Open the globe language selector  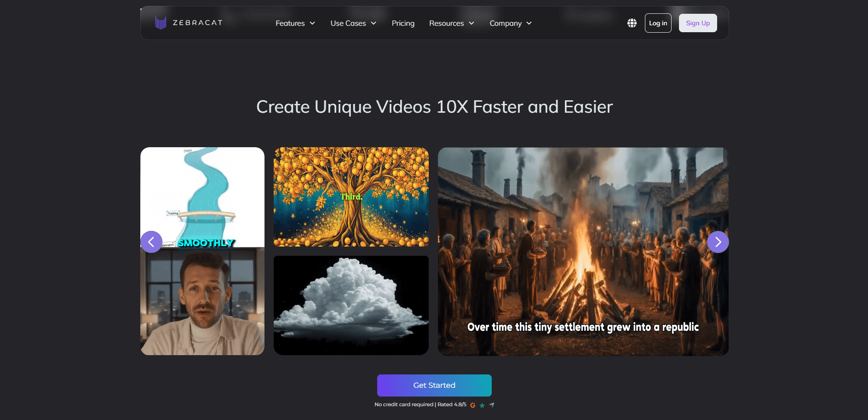pyautogui.click(x=632, y=23)
